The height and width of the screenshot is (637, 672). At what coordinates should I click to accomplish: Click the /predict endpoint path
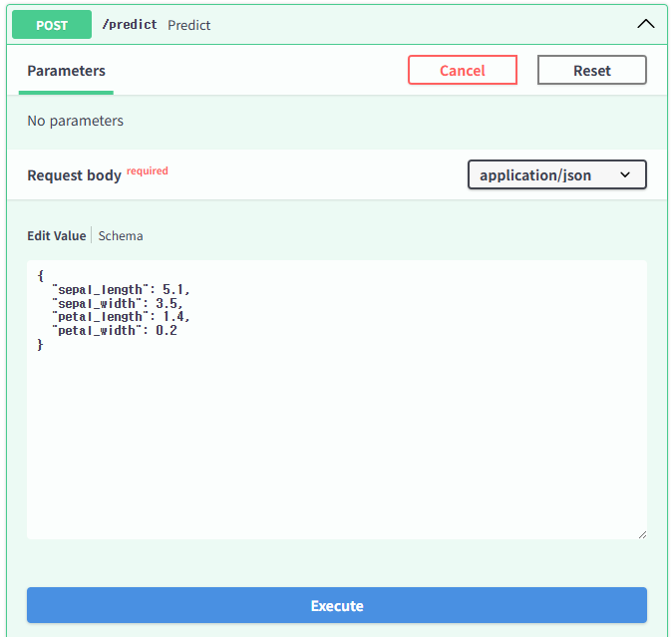click(130, 25)
